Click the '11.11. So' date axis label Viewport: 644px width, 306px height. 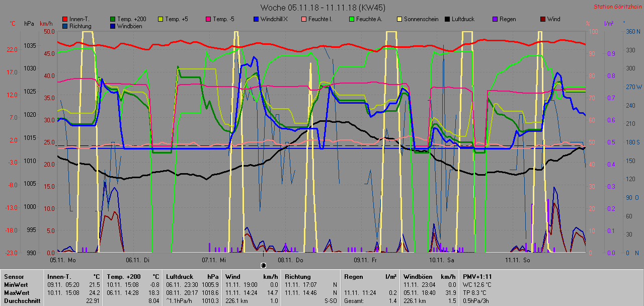click(x=518, y=260)
